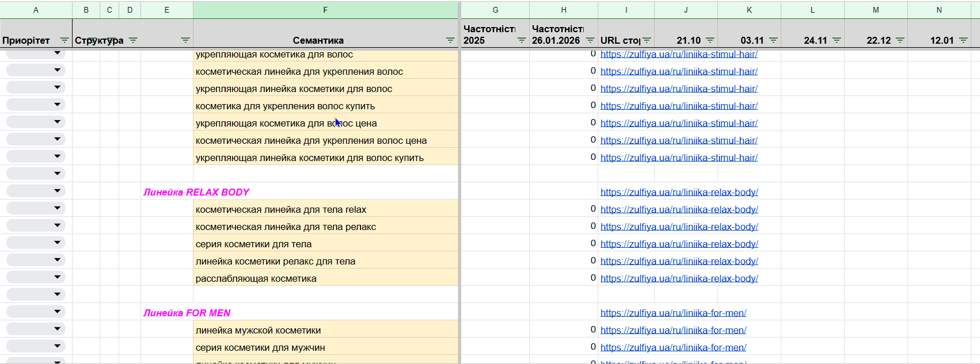Open filter icon in Приорітет header
Viewport: 980px width, 364px height.
click(64, 40)
